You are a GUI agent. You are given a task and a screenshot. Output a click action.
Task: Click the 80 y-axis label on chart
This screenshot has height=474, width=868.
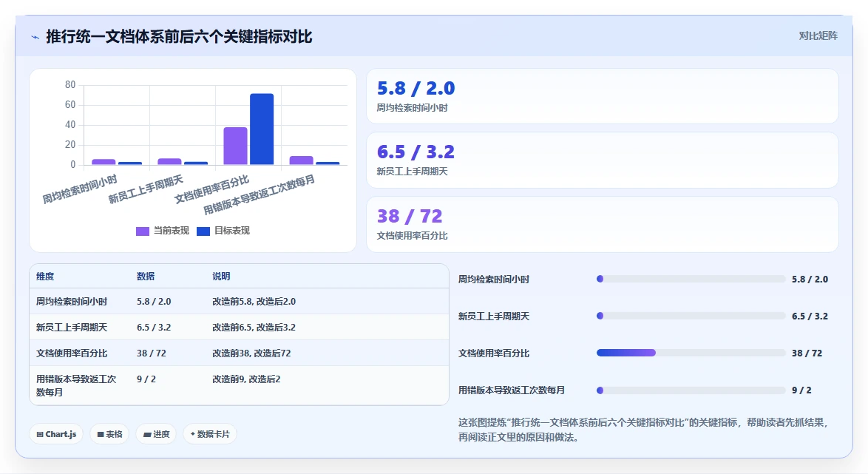pyautogui.click(x=70, y=85)
